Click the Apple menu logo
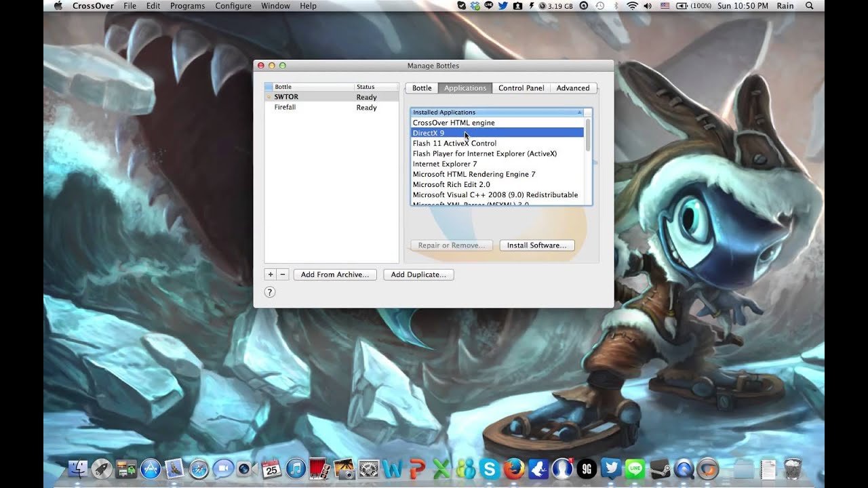Viewport: 868px width, 488px height. 58,5
